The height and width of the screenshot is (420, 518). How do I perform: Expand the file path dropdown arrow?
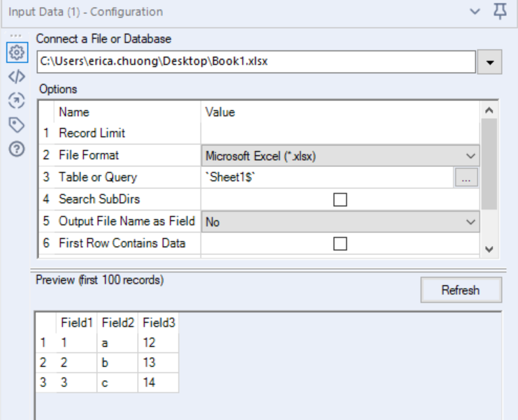click(489, 61)
